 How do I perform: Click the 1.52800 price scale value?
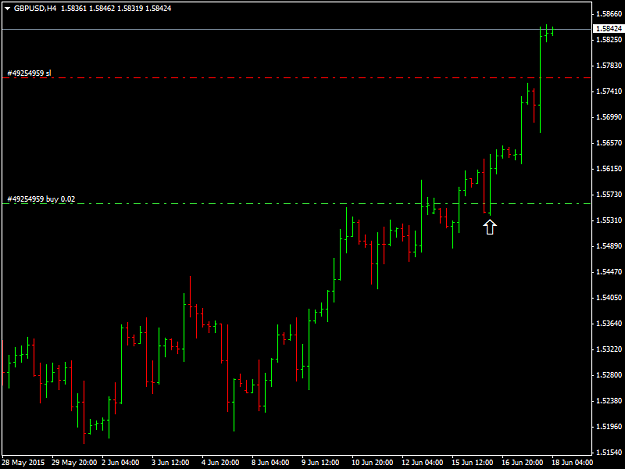click(x=609, y=375)
